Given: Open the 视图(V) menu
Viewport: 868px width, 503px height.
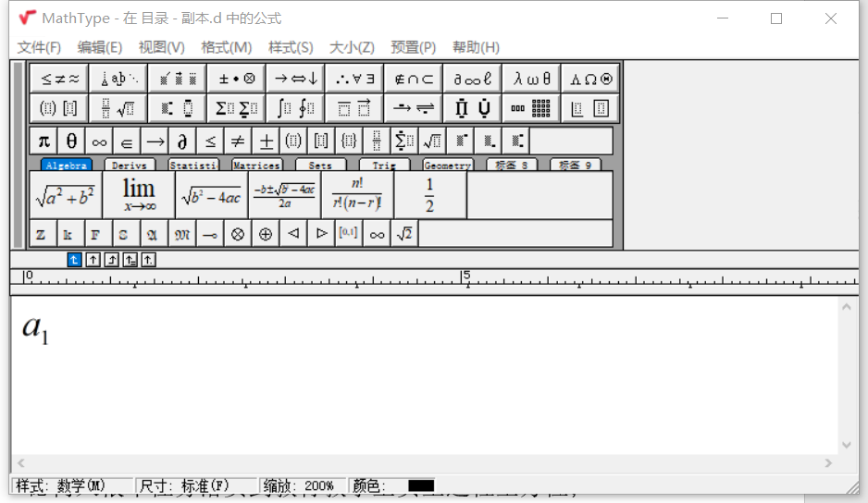Looking at the screenshot, I should click(x=162, y=47).
